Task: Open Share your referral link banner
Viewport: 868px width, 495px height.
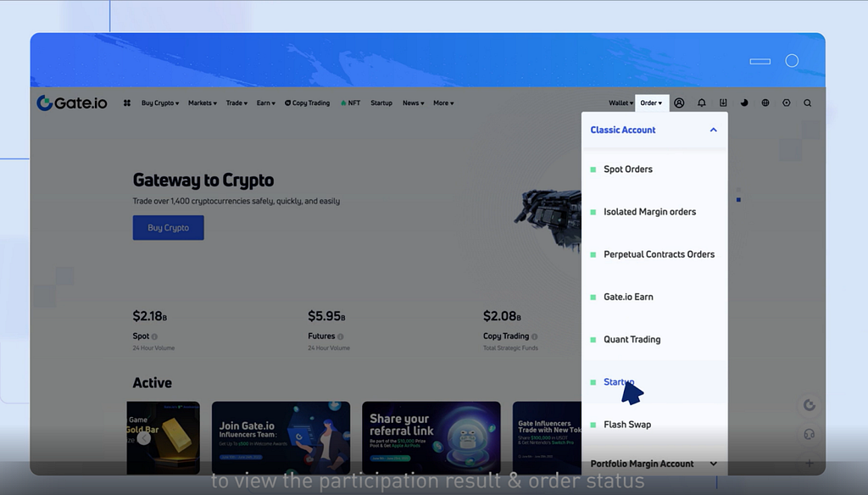Action: [x=431, y=438]
